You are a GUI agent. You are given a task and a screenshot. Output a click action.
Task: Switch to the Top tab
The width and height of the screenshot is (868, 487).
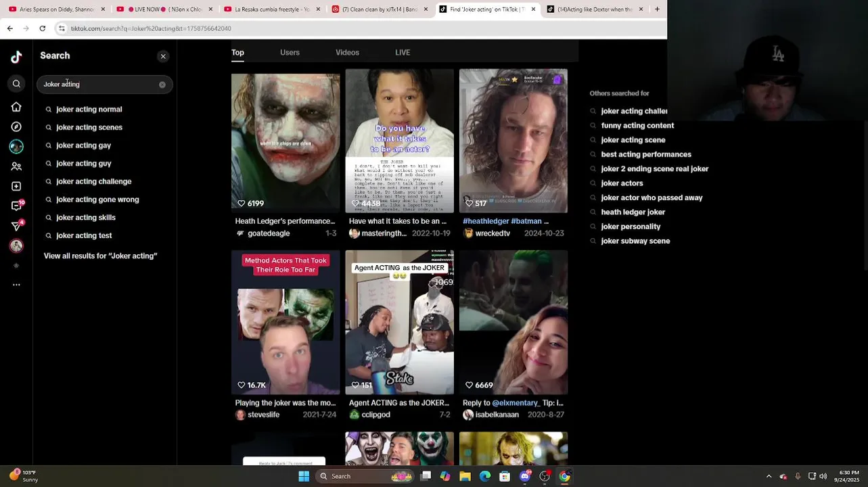[x=237, y=52]
